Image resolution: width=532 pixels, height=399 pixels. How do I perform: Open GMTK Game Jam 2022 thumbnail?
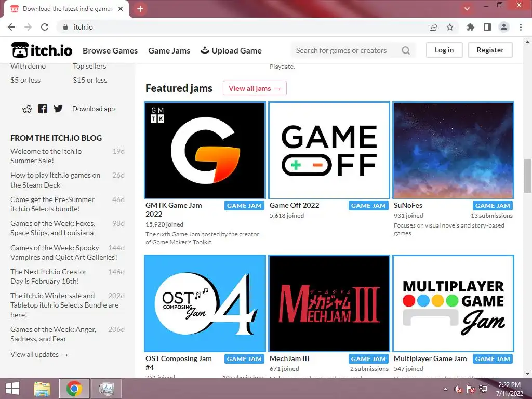(205, 150)
